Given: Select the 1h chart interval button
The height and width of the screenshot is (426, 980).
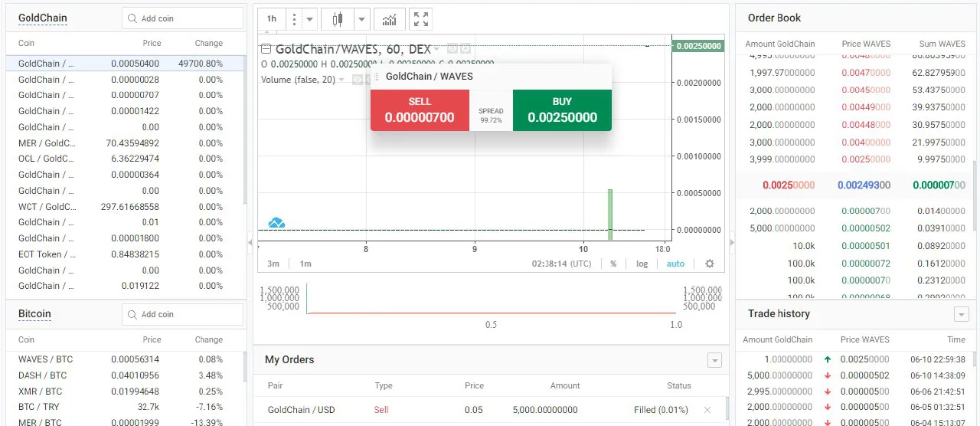Looking at the screenshot, I should click(x=272, y=18).
